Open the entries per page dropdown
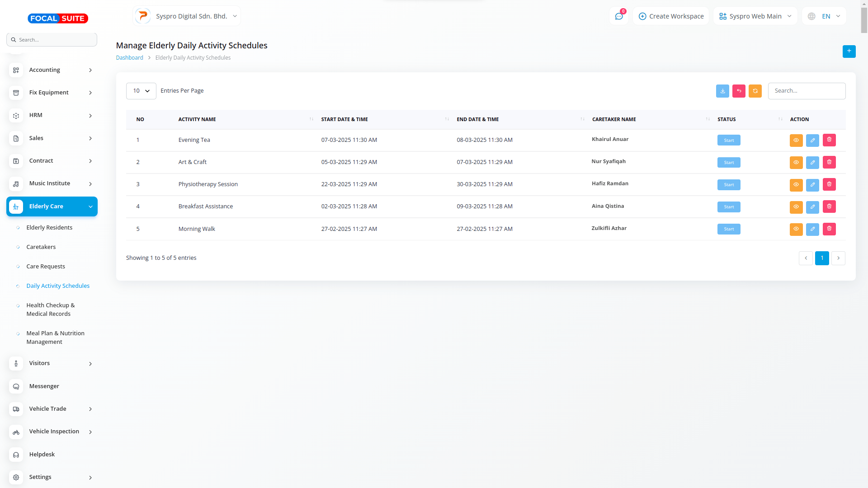Screen dimensions: 868x488 pos(141,91)
